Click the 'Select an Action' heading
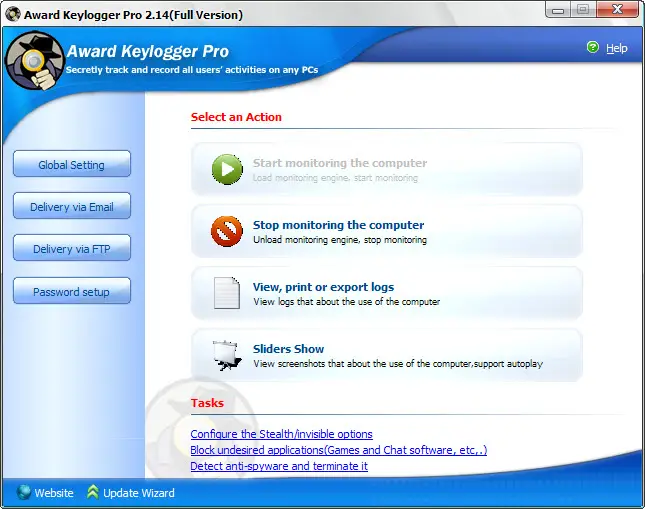The height and width of the screenshot is (509, 645). [x=236, y=117]
